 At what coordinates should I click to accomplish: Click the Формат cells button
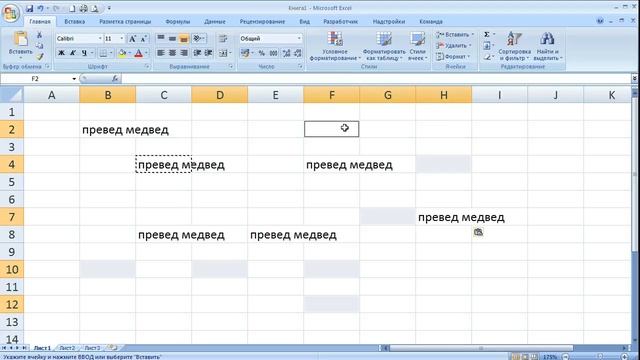(x=453, y=56)
